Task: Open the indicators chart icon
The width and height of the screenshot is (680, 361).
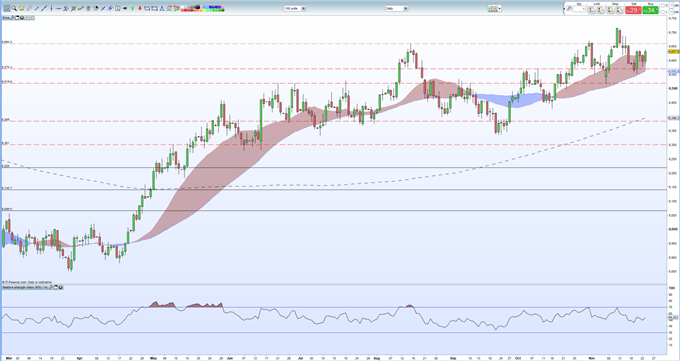Action: (492, 8)
